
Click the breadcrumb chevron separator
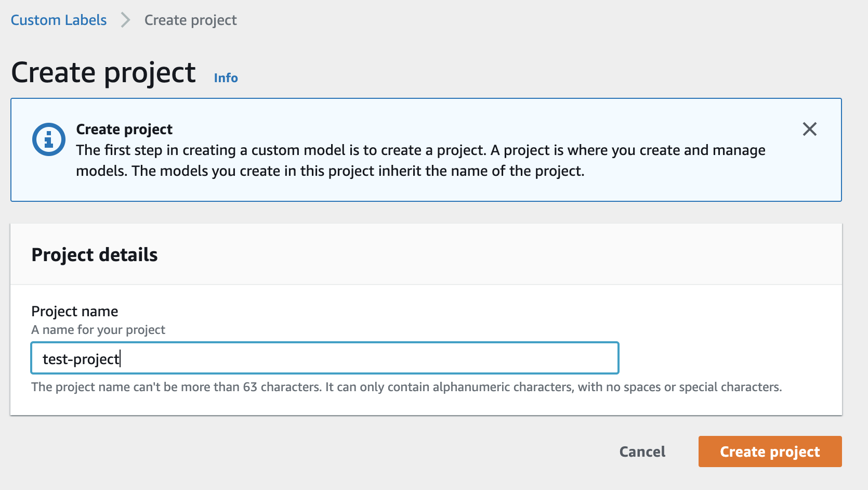pos(125,20)
